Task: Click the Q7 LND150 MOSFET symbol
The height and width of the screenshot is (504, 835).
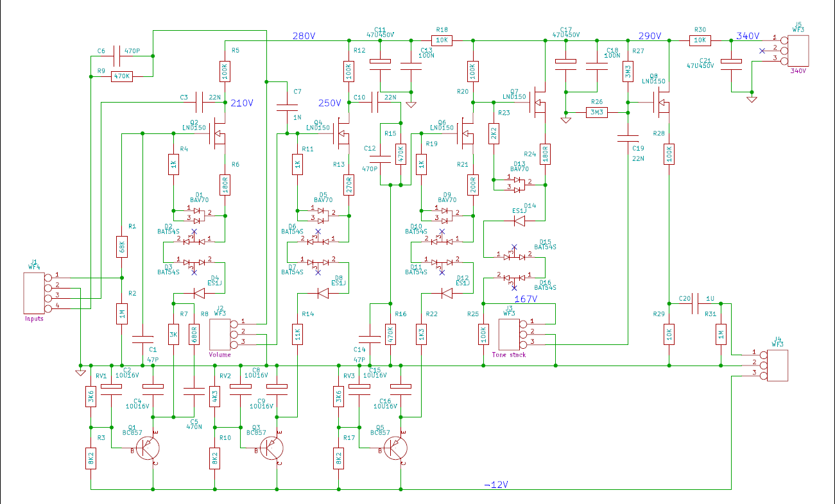Action: click(537, 102)
